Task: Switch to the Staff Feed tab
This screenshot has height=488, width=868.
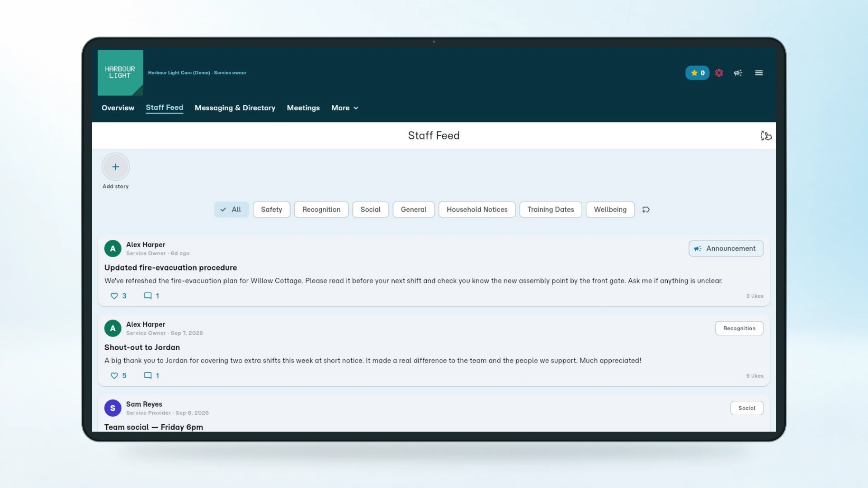Action: (x=164, y=108)
